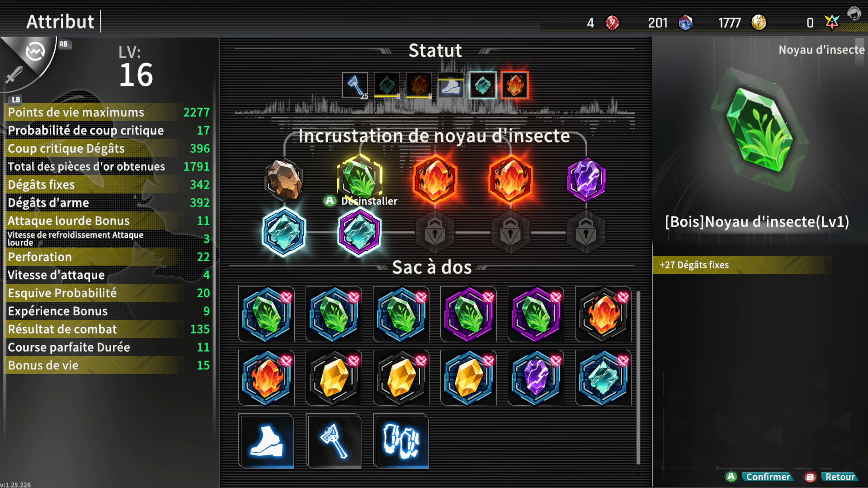Select the rock core in top inlay slot

pyautogui.click(x=284, y=180)
